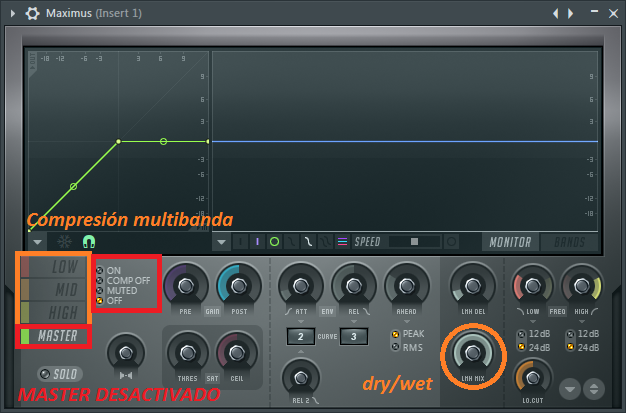This screenshot has height=413, width=626.
Task: Select the MID band
Action: pos(53,290)
